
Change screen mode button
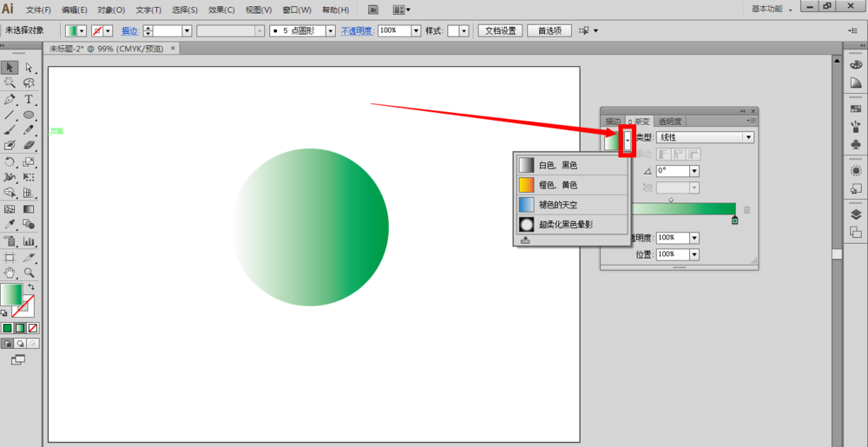click(x=18, y=359)
